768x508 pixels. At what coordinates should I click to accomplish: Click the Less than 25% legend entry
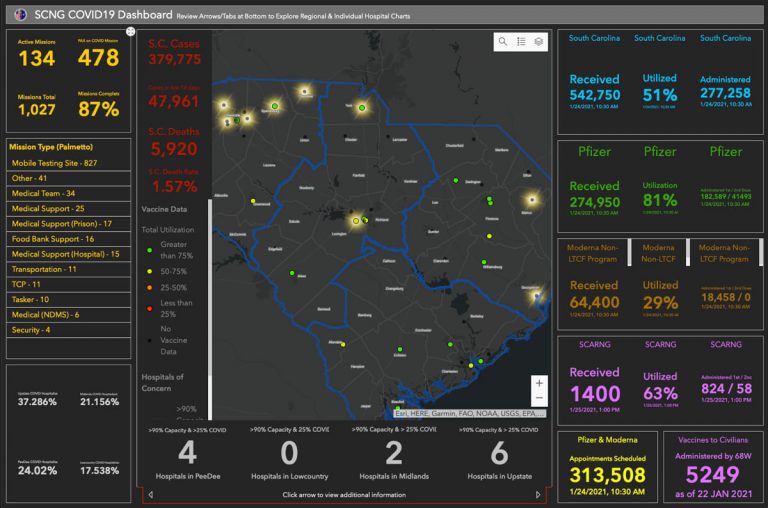169,309
